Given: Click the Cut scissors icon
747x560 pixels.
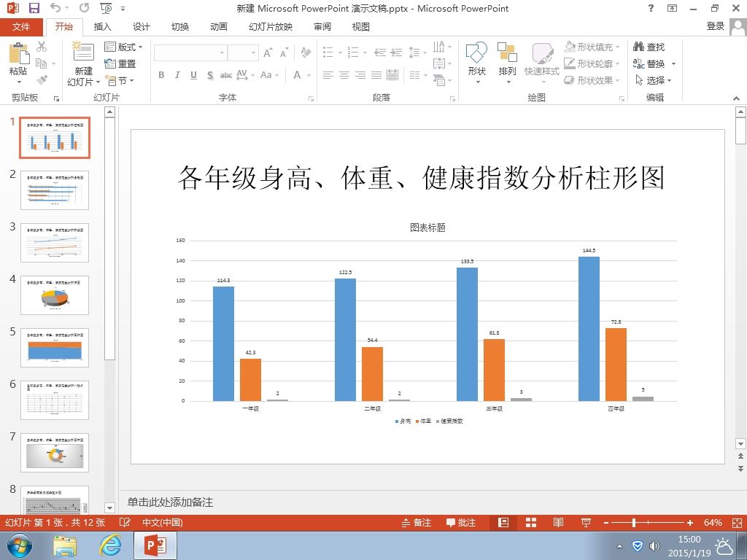Looking at the screenshot, I should [x=42, y=47].
